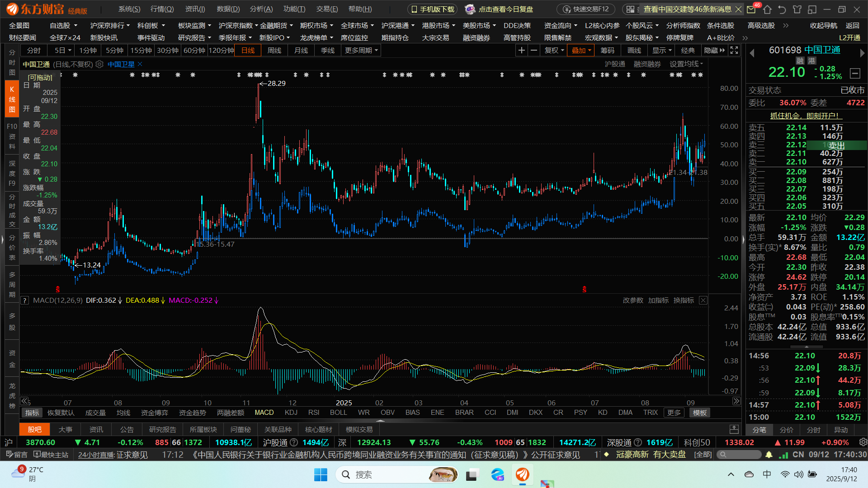This screenshot has height=488, width=868.
Task: Click 更多 indicators button
Action: (674, 413)
